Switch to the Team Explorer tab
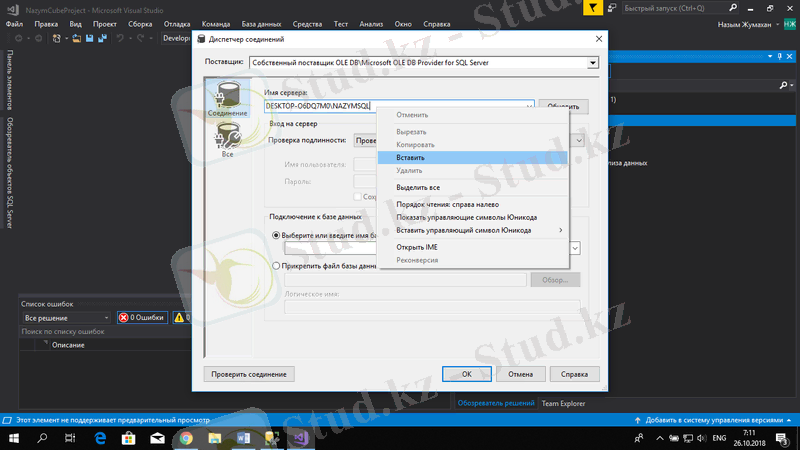This screenshot has width=800, height=450. (563, 403)
